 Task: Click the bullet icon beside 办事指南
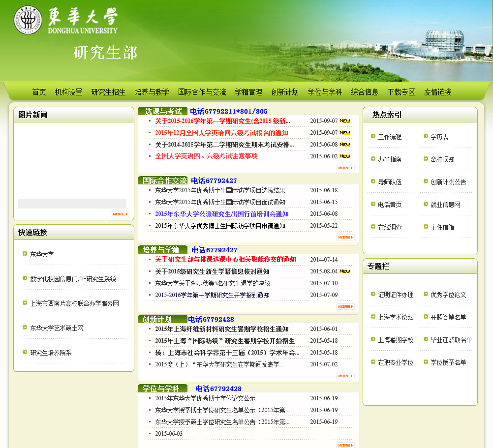pos(373,159)
